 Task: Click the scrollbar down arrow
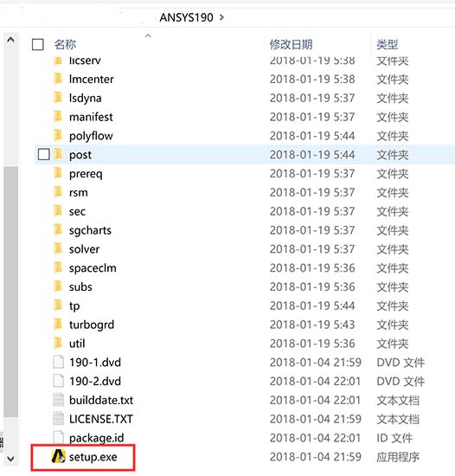point(10,459)
